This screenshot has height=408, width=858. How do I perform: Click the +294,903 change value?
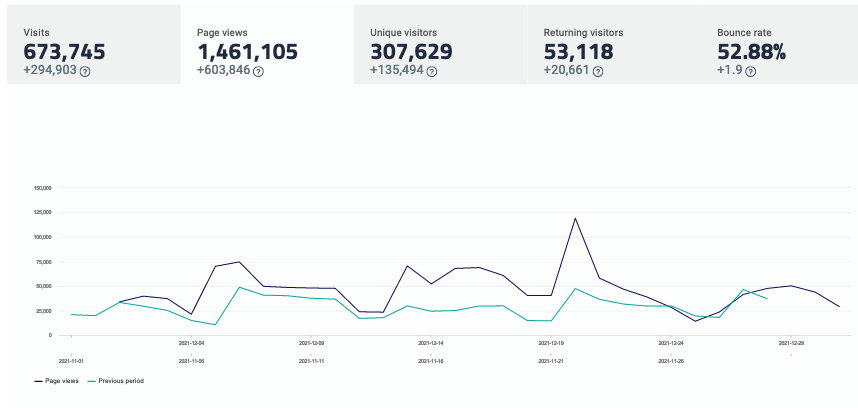[x=50, y=71]
